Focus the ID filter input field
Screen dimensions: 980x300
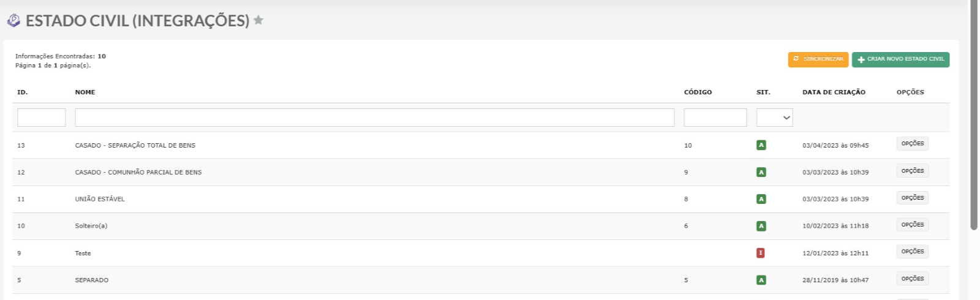pos(42,118)
